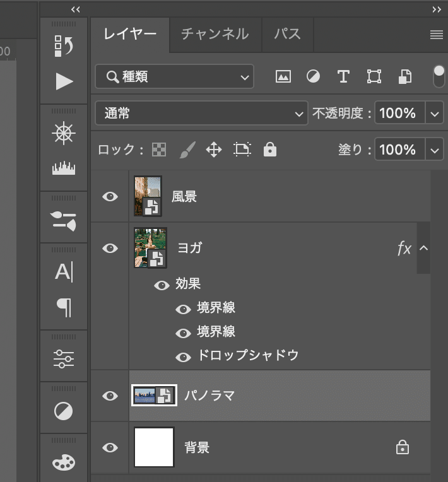Open the Histogram panel icon
This screenshot has height=482, width=448.
tap(64, 168)
